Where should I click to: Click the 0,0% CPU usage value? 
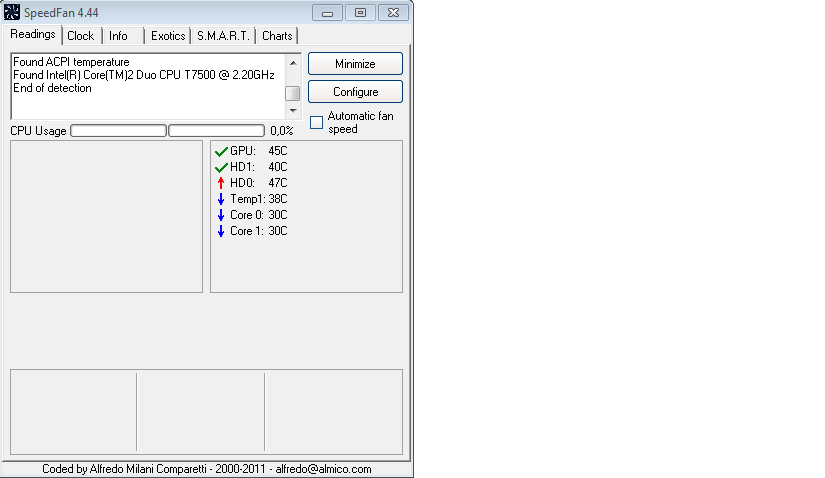coord(281,131)
